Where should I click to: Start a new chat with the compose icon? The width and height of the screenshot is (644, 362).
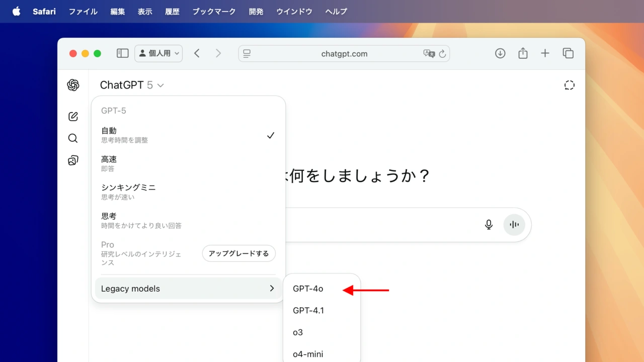73,117
